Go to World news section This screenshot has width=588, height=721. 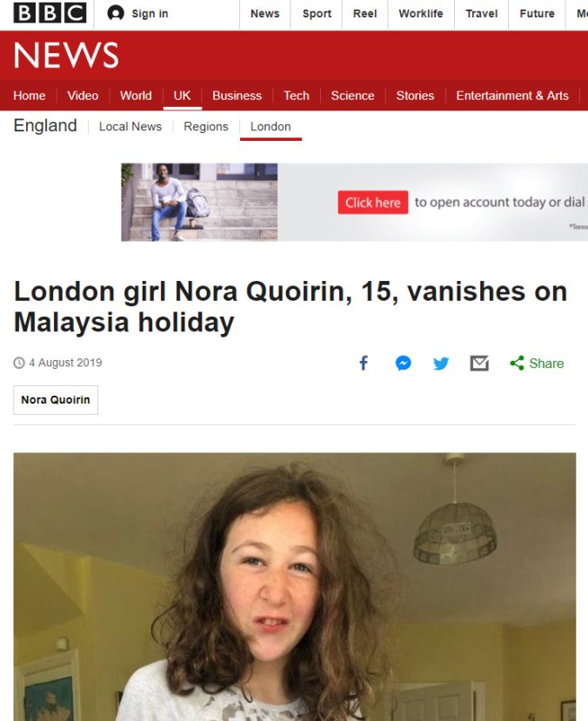(136, 96)
